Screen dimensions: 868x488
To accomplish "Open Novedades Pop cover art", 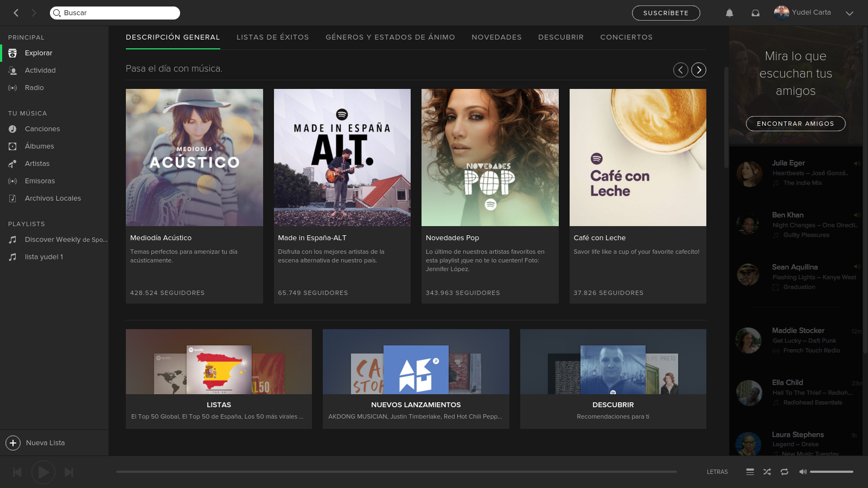I will click(x=490, y=157).
